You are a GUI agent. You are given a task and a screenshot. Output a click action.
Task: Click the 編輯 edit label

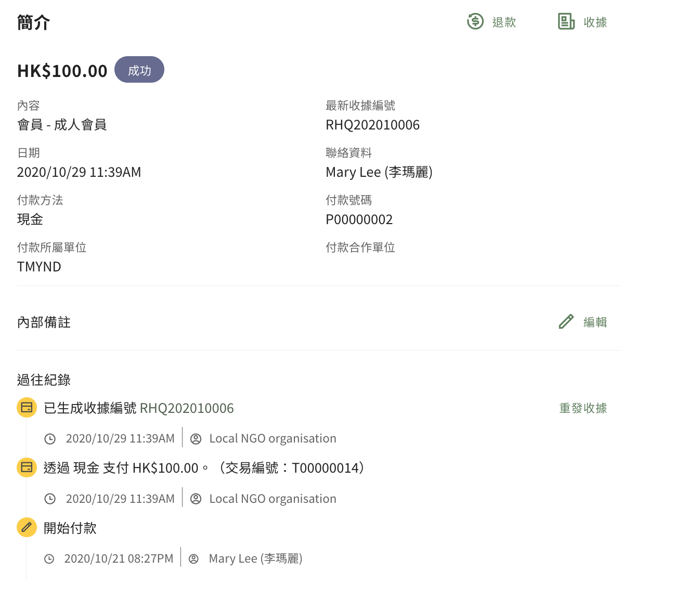[595, 322]
